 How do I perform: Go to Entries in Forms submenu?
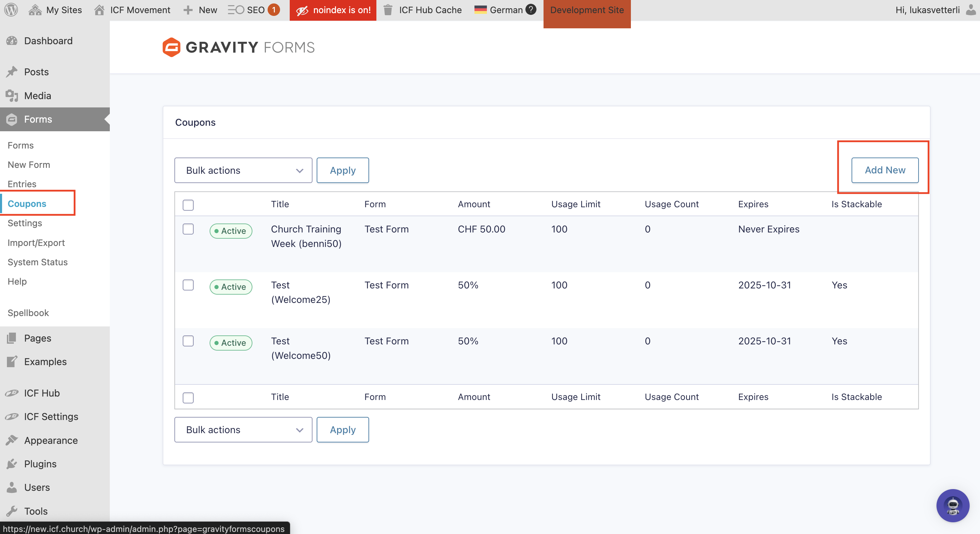tap(22, 184)
